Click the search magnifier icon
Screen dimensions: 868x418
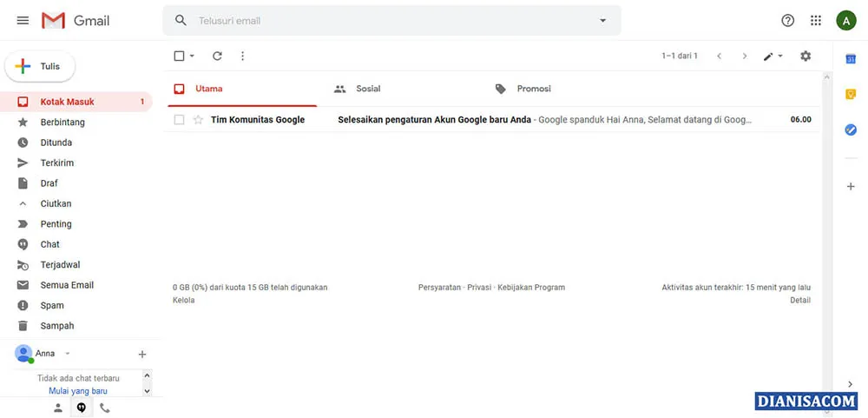tap(181, 21)
